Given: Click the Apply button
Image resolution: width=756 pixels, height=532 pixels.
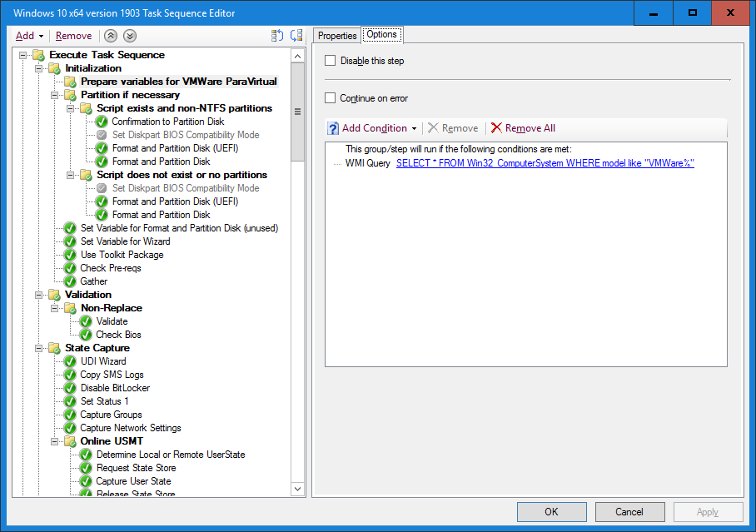Looking at the screenshot, I should point(708,512).
